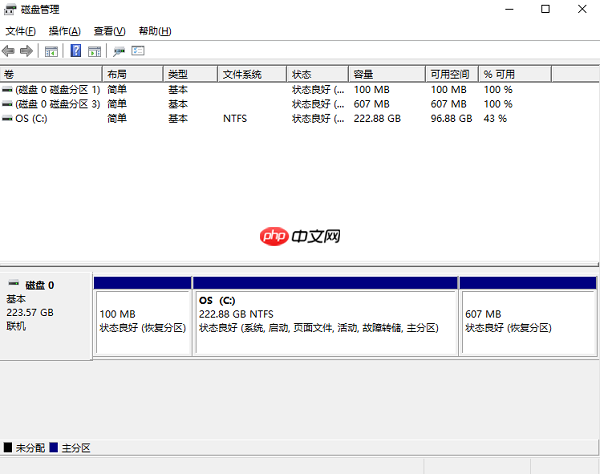Maximize the 磁盘管理 window
This screenshot has height=474, width=600.
[x=545, y=9]
